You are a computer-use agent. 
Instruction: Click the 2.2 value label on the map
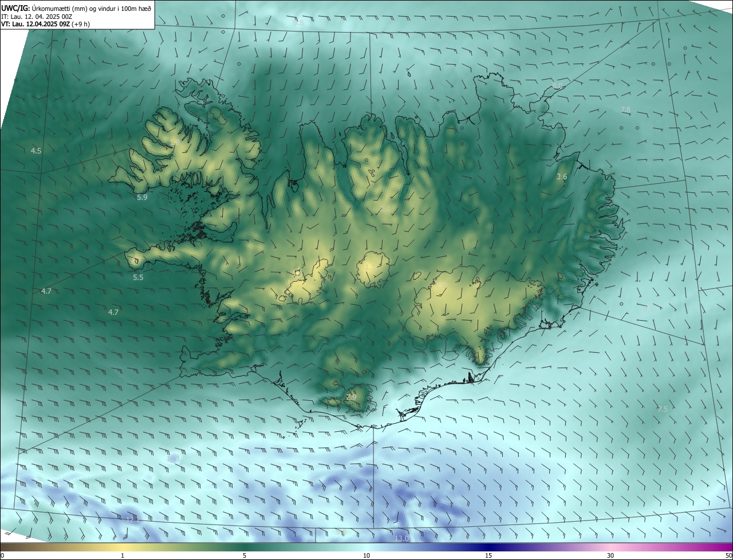pos(385,210)
